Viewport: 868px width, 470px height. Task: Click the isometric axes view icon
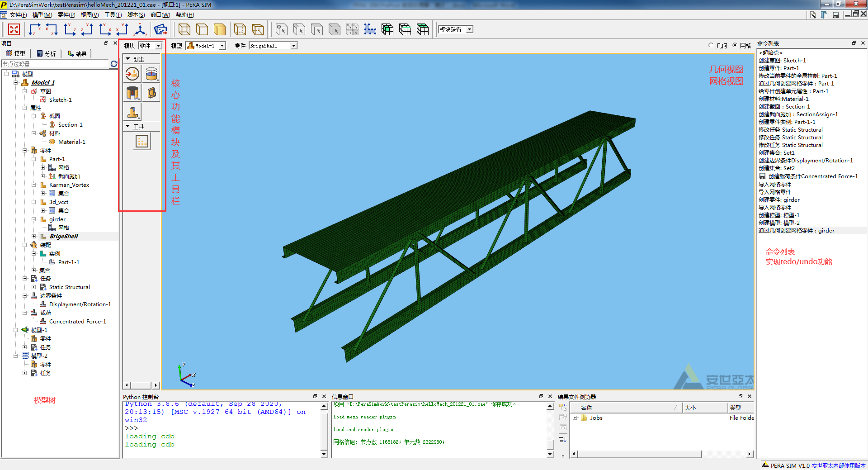[140, 30]
